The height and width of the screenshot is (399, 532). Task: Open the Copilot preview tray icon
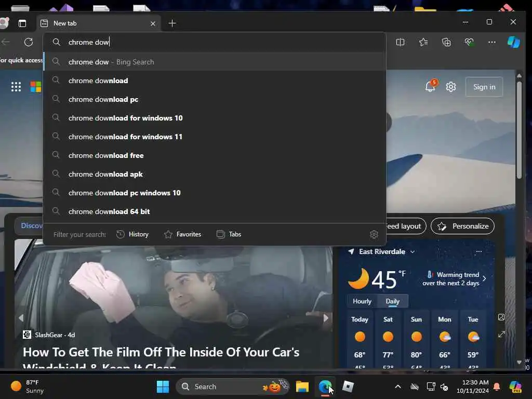tap(515, 387)
